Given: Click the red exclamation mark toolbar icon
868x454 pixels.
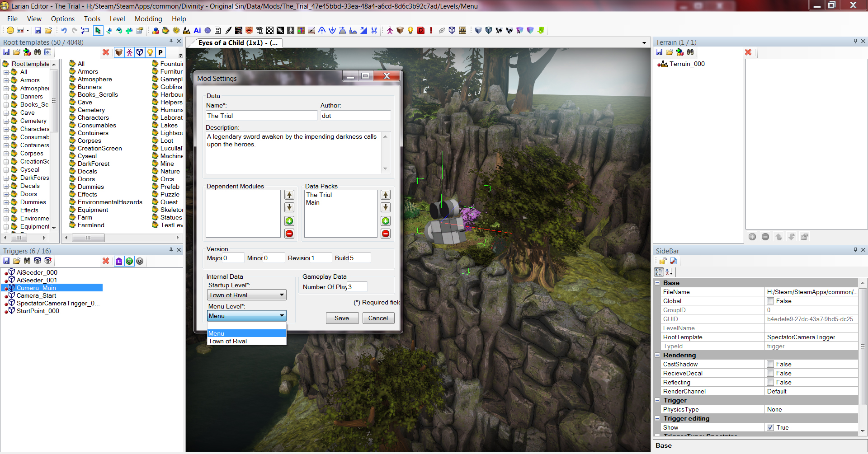Looking at the screenshot, I should [431, 30].
